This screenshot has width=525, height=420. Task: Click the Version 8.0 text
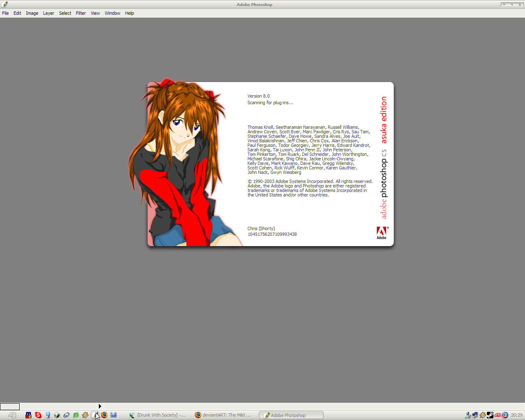[258, 96]
